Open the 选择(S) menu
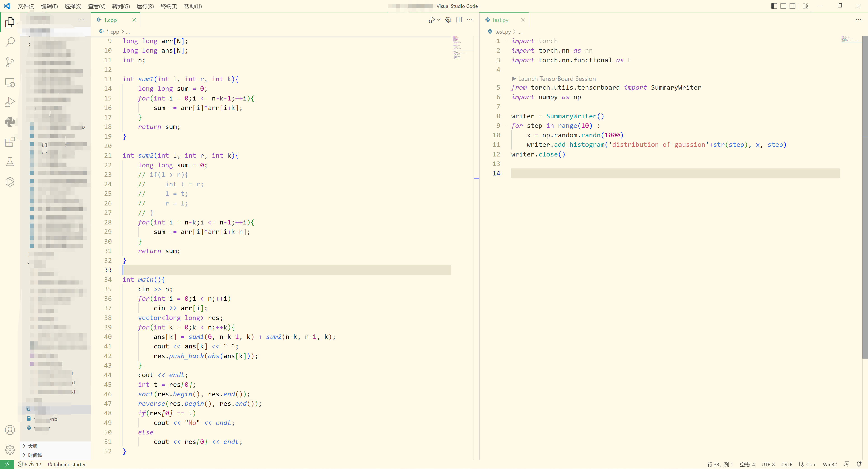The image size is (868, 469). tap(73, 6)
